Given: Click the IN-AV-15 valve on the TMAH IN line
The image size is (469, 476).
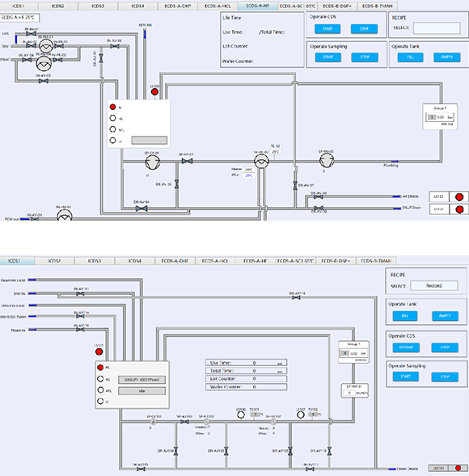Looking at the screenshot, I should 80,330.
